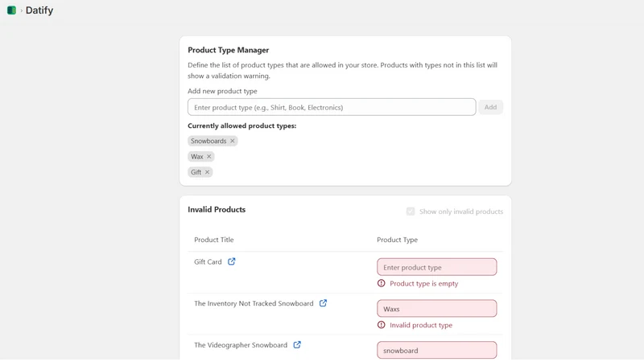Click the field containing Waxs
644x362 pixels.
click(x=436, y=309)
